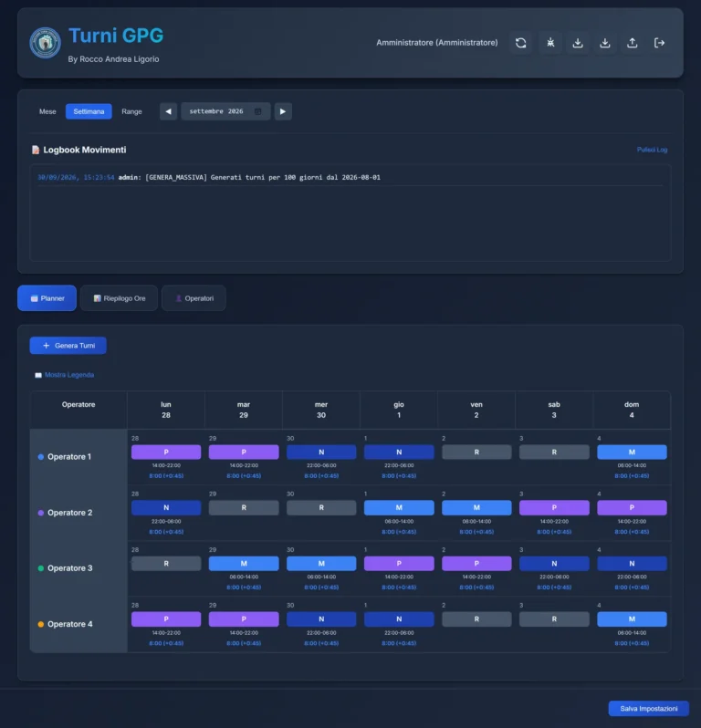The image size is (701, 728).
Task: Click the Logbook Movimenti document icon
Action: (36, 150)
